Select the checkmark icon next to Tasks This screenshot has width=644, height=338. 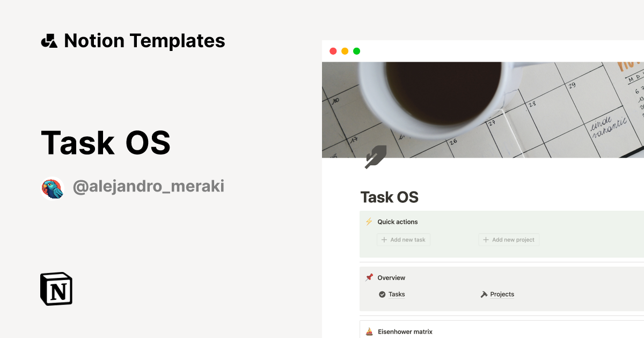coord(381,294)
